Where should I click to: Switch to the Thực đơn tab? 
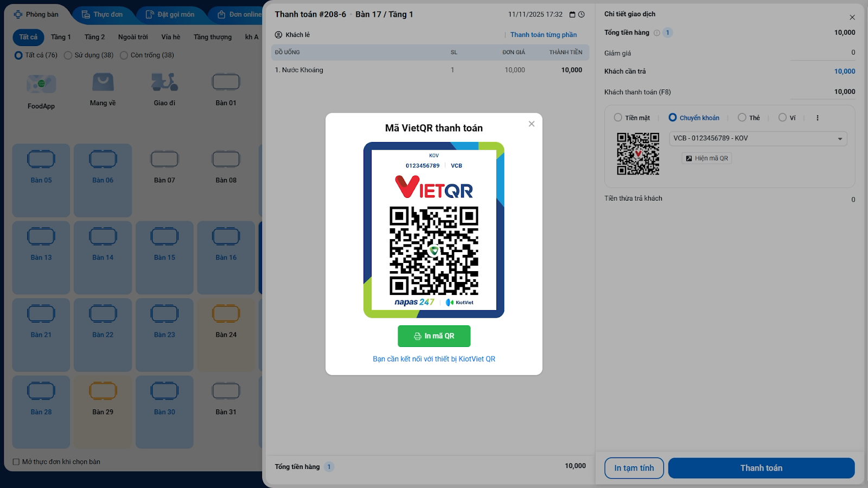click(102, 15)
